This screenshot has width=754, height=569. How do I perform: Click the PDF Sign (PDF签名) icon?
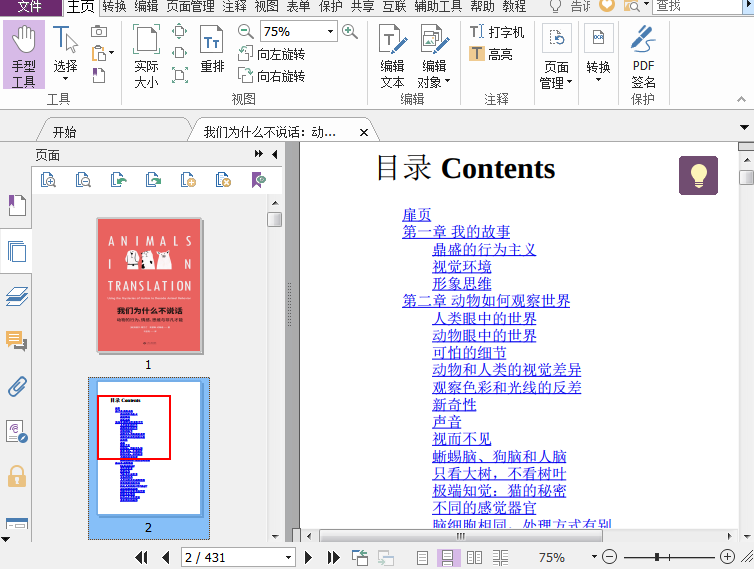[643, 57]
